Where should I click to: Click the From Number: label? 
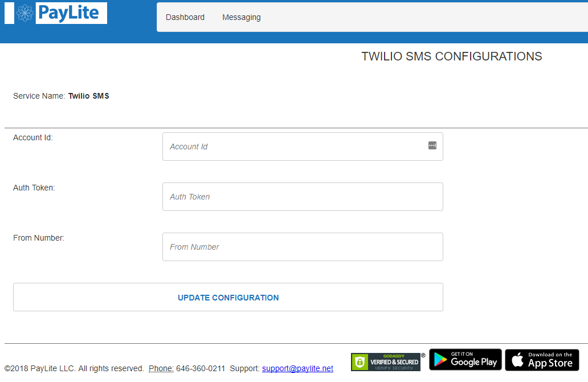tap(39, 238)
